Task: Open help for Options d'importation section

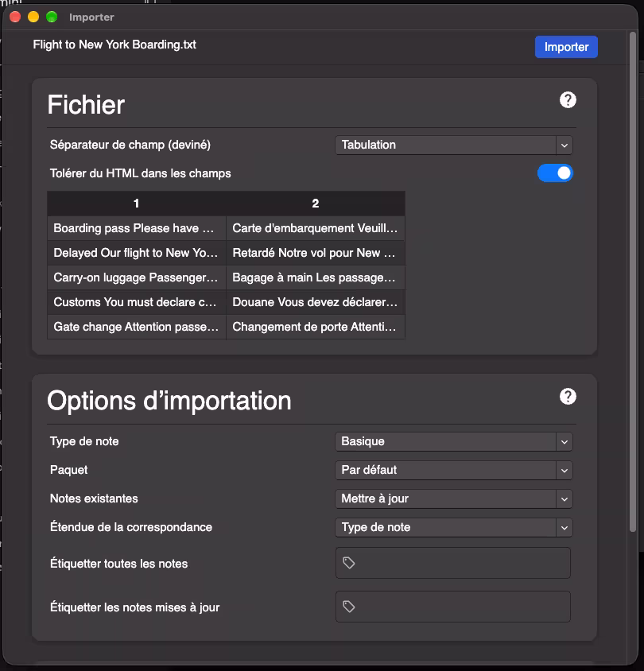Action: click(x=568, y=397)
